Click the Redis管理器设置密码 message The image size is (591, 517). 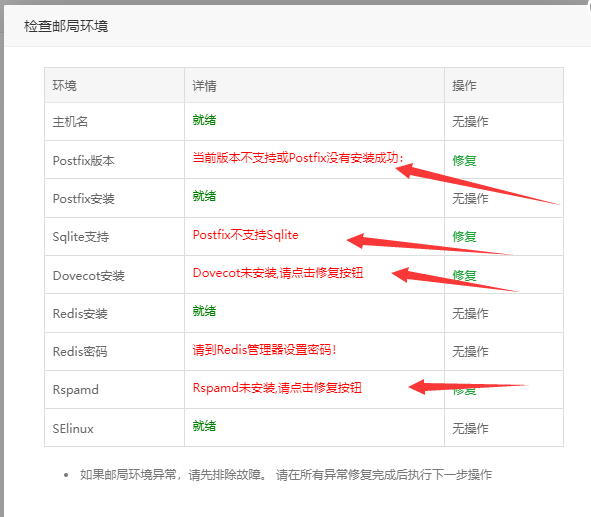coord(265,350)
